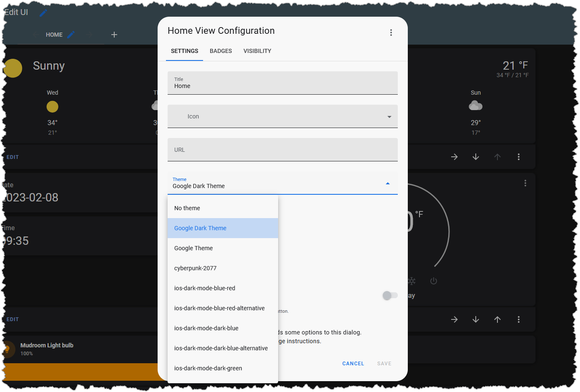
Task: Select the snowflake cooling mode on the thermostat
Action: tap(412, 281)
